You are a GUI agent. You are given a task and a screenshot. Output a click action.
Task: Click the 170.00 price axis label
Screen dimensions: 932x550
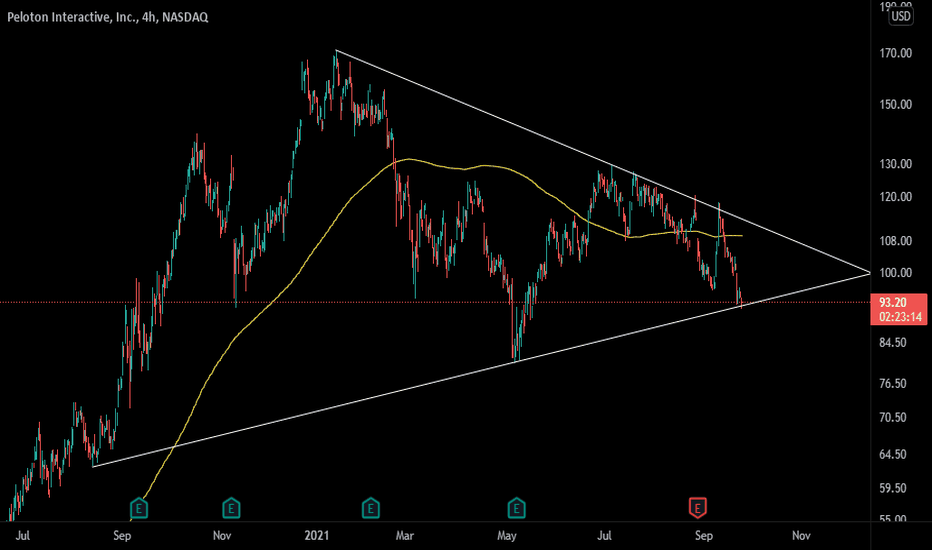[x=896, y=54]
